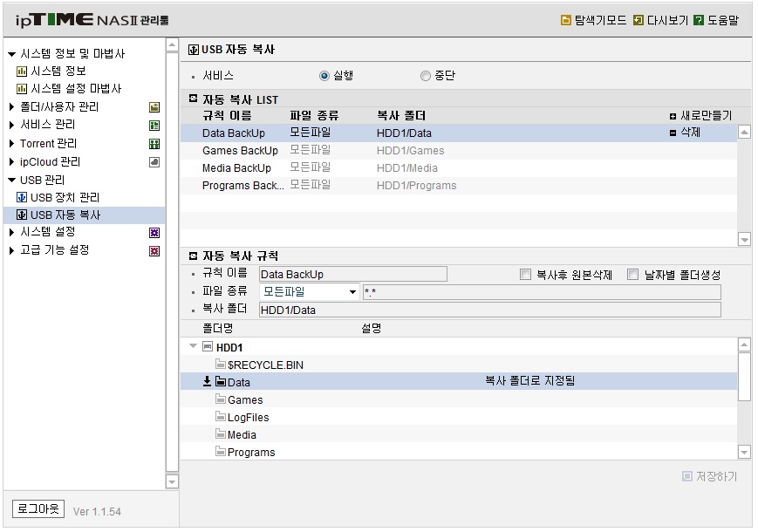Open the 파일 종류 모든파일 dropdown
758x532 pixels.
(x=310, y=292)
